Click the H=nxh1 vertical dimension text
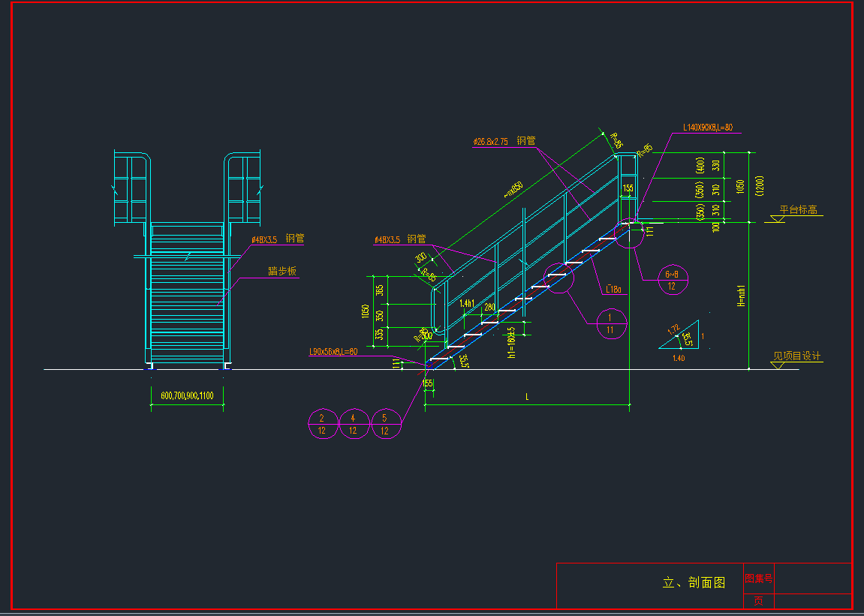The height and width of the screenshot is (616, 864). point(740,296)
